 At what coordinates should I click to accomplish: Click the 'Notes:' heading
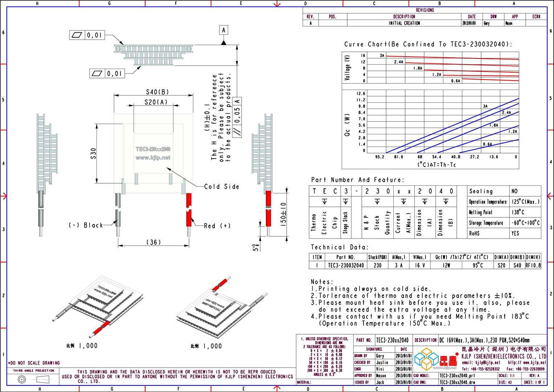pos(322,282)
